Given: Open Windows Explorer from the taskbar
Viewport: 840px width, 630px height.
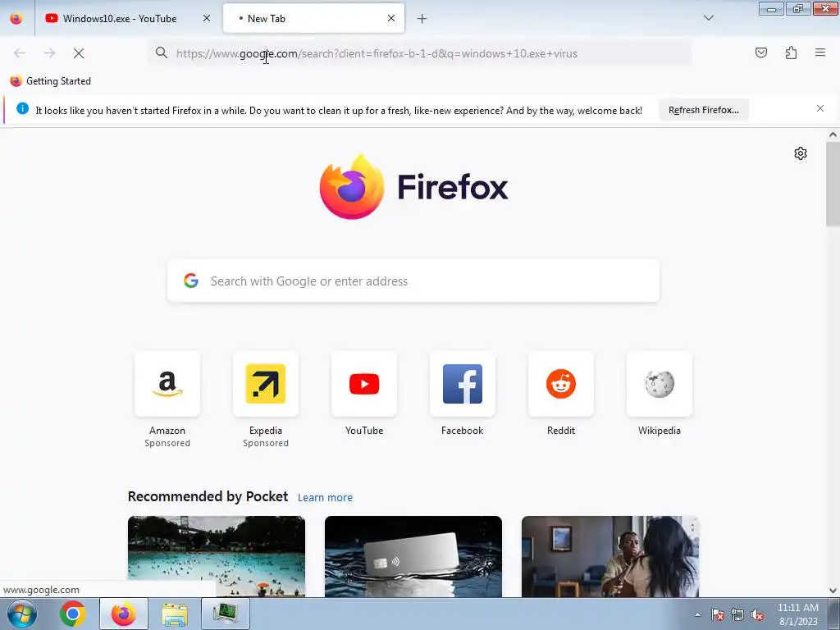Looking at the screenshot, I should [175, 614].
